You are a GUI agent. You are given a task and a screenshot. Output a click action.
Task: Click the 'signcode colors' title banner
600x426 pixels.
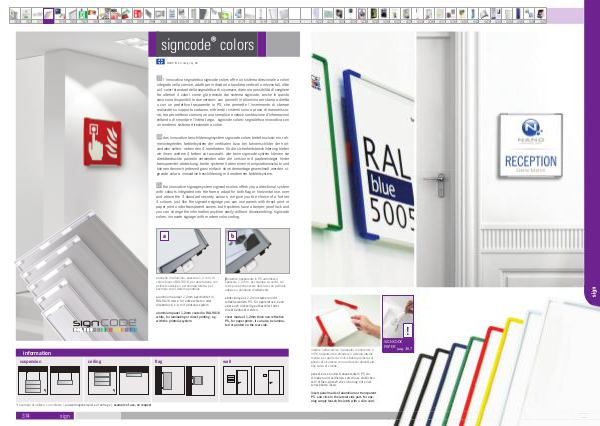click(207, 44)
